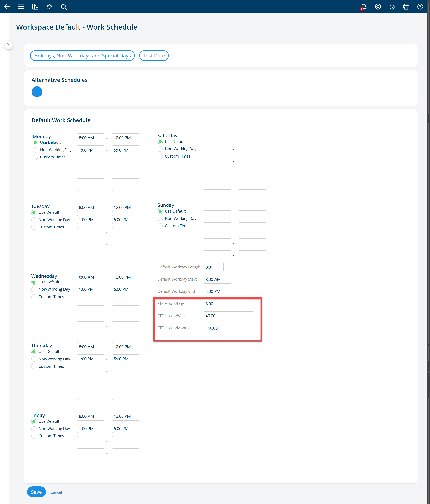
Task: Edit Monday second start time 1:00 PM
Action: coord(91,150)
